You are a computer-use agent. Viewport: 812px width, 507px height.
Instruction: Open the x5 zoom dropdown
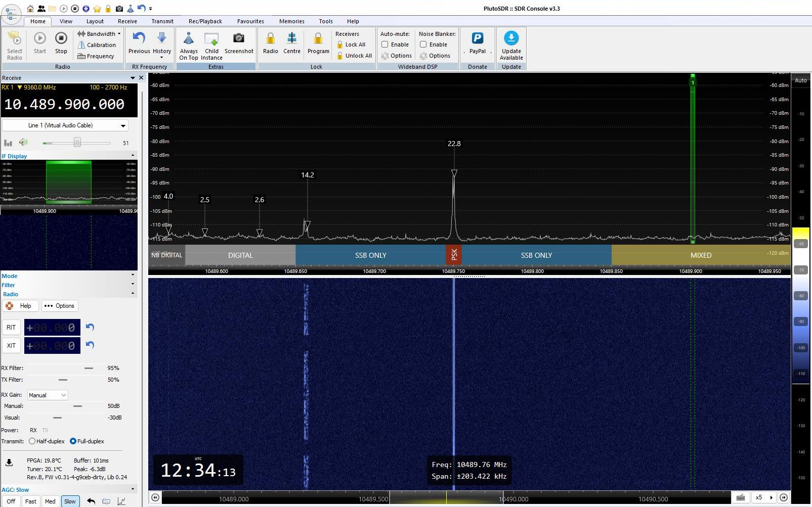[x=764, y=497]
